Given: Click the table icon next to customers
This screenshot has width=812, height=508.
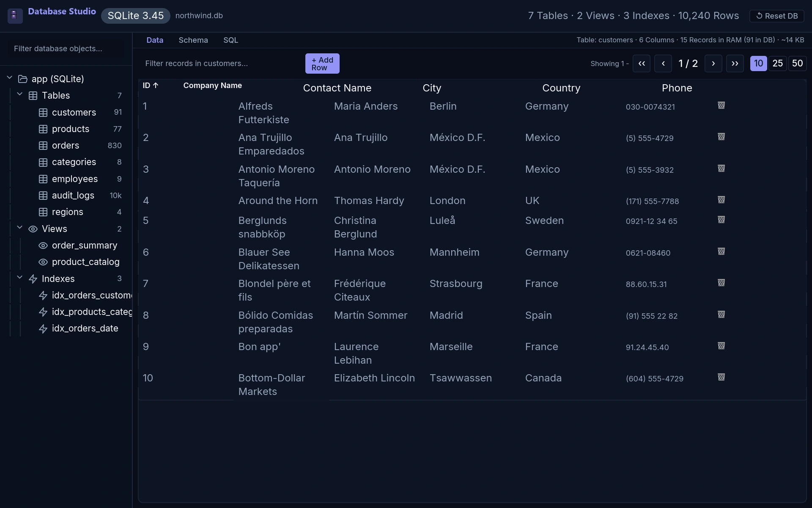Looking at the screenshot, I should [43, 113].
